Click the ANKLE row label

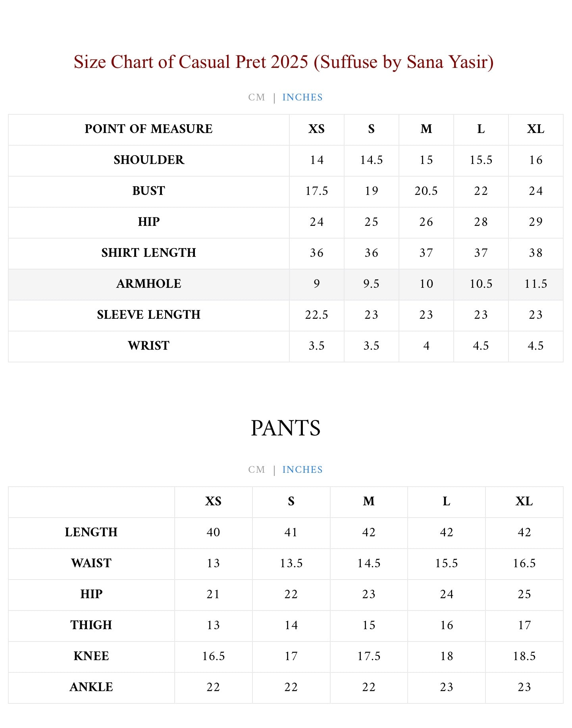pyautogui.click(x=91, y=687)
